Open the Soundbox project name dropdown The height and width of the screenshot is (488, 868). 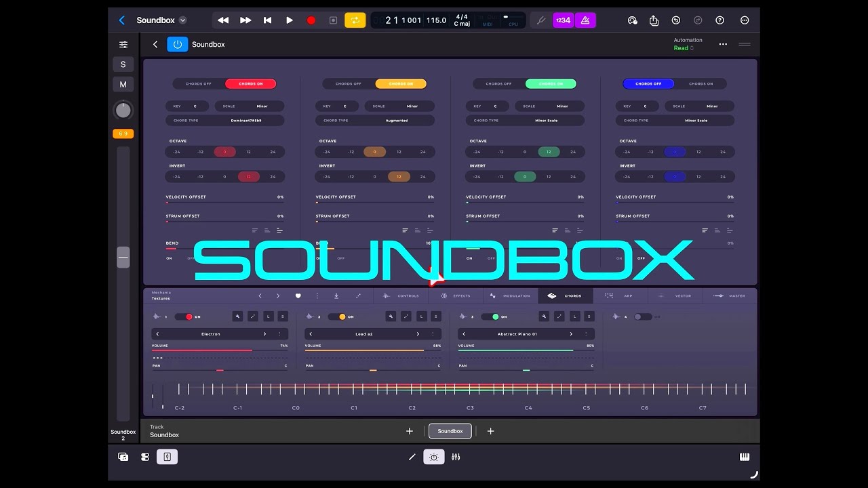(x=161, y=20)
